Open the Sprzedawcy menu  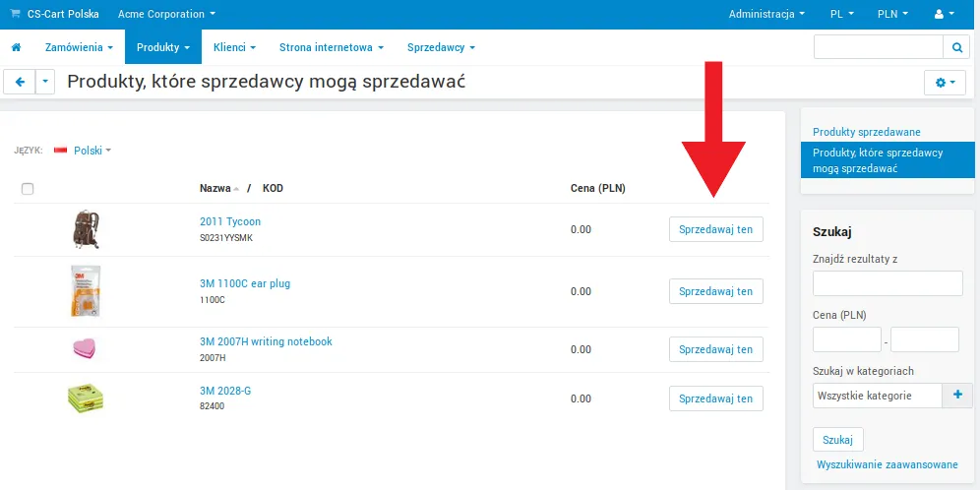pyautogui.click(x=441, y=47)
